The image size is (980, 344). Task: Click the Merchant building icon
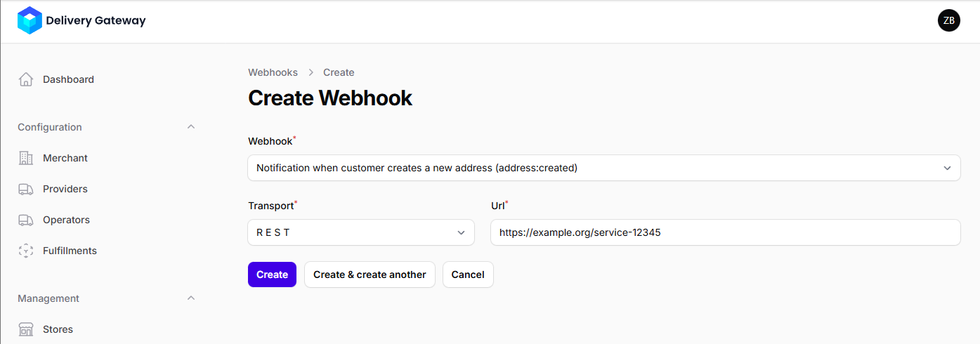[x=26, y=158]
